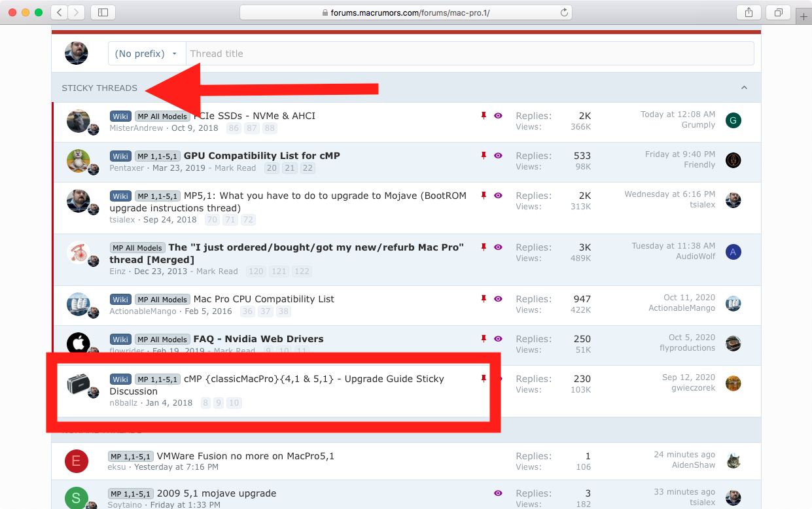Image resolution: width=812 pixels, height=509 pixels.
Task: Collapse the Sticky Threads section
Action: (744, 88)
